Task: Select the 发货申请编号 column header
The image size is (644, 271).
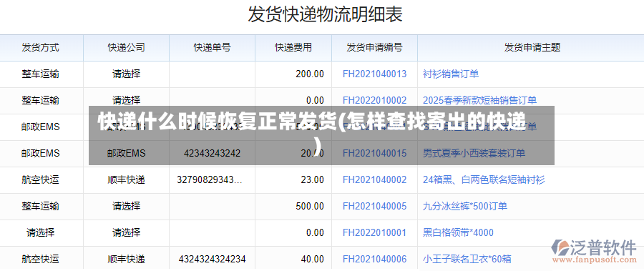Action: 374,48
